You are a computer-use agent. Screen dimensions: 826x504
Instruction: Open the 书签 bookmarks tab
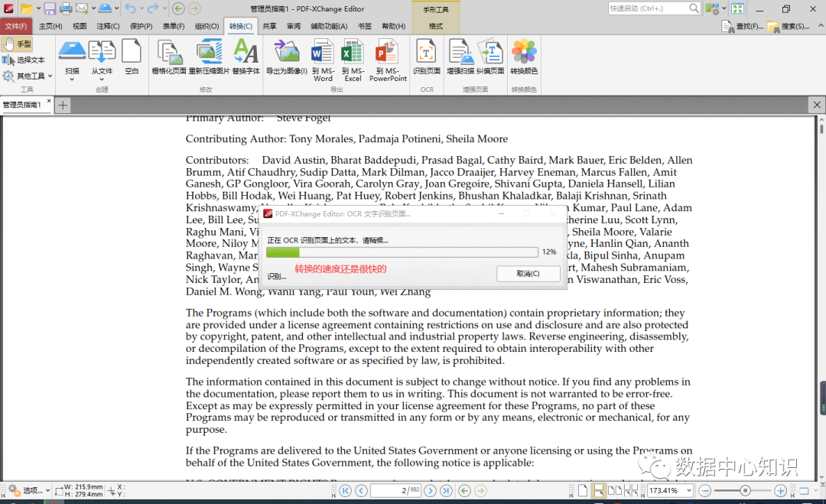pyautogui.click(x=365, y=26)
